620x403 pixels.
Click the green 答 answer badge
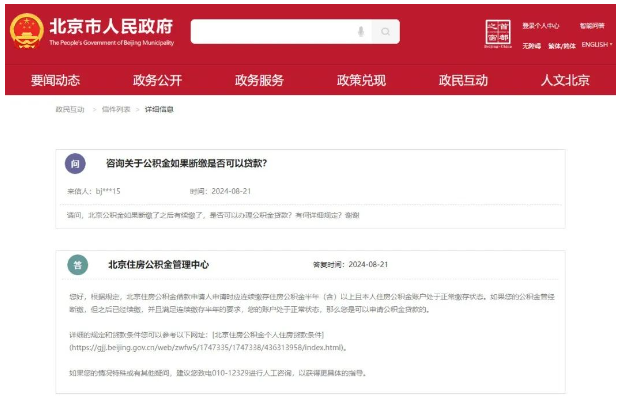pyautogui.click(x=76, y=265)
